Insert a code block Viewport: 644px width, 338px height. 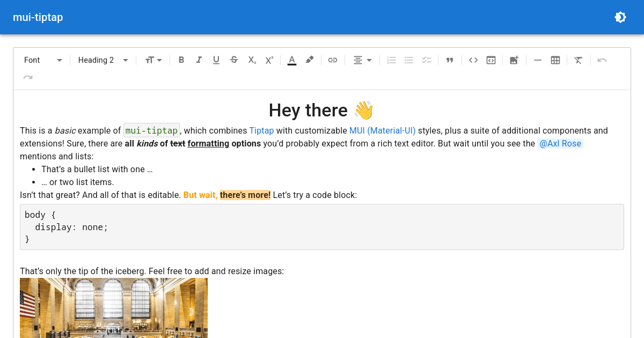tap(491, 60)
